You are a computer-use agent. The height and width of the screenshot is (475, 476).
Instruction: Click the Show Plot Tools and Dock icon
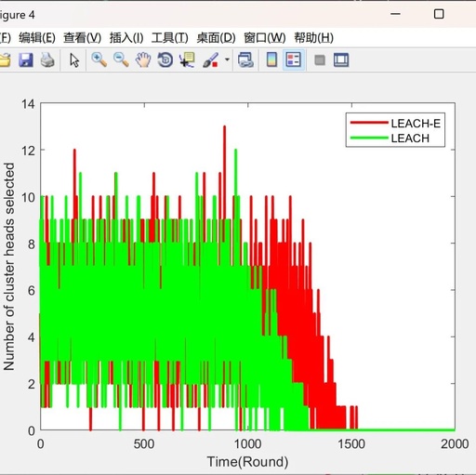point(341,59)
